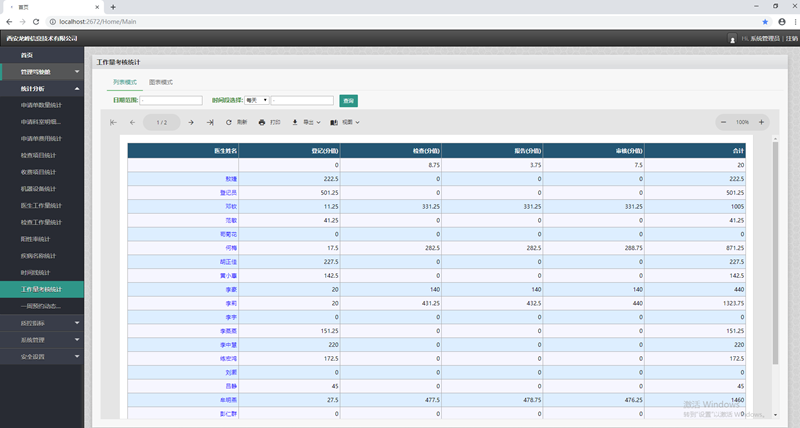Open the 时间段选择 period dropdown

(257, 100)
